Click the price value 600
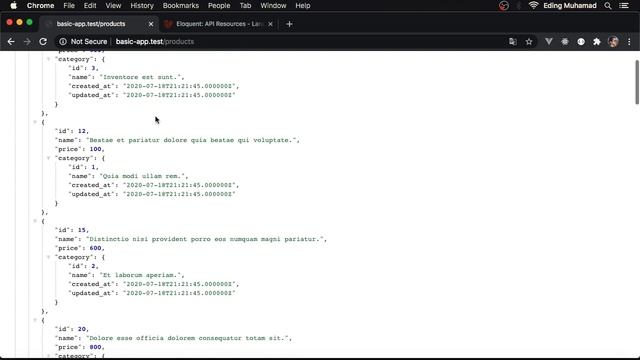640x360 pixels. pos(96,248)
